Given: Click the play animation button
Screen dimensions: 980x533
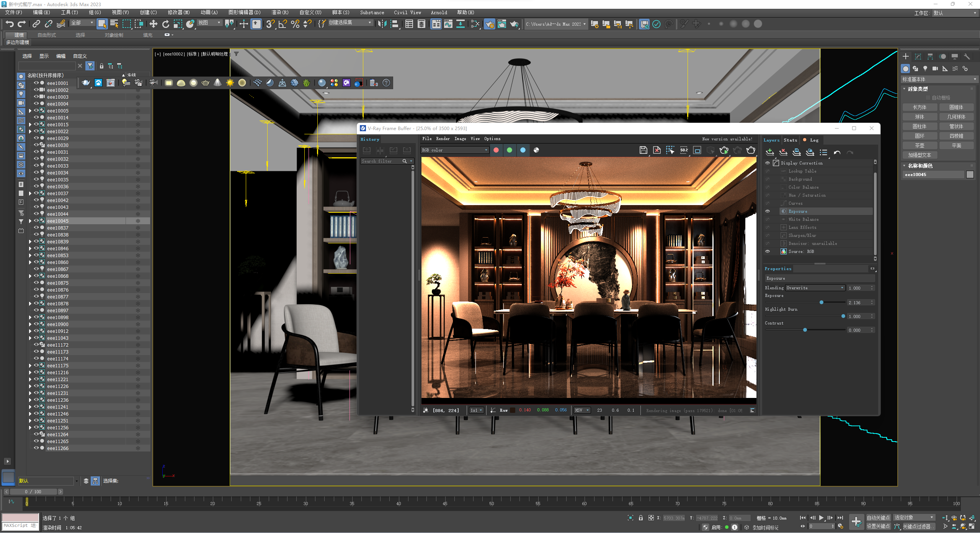Looking at the screenshot, I should [x=822, y=518].
